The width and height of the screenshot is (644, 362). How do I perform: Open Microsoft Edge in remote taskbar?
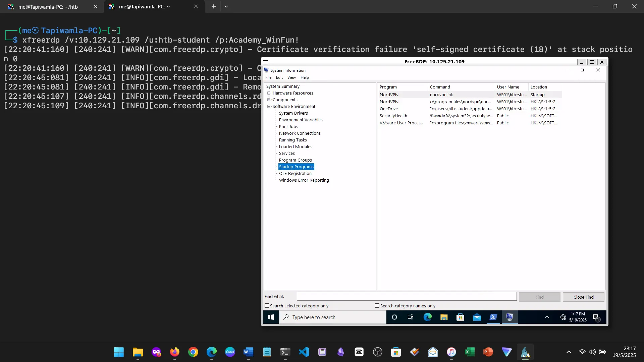427,317
